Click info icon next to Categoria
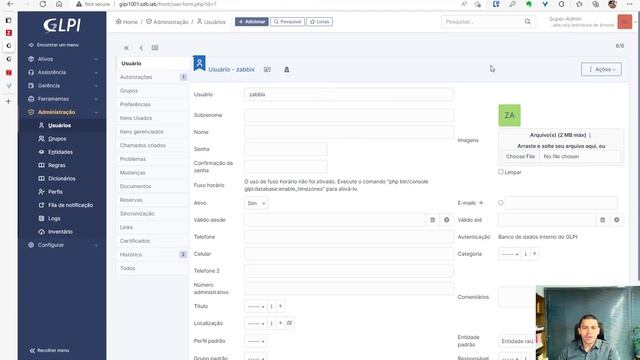Image resolution: width=640 pixels, height=360 pixels. [x=525, y=254]
